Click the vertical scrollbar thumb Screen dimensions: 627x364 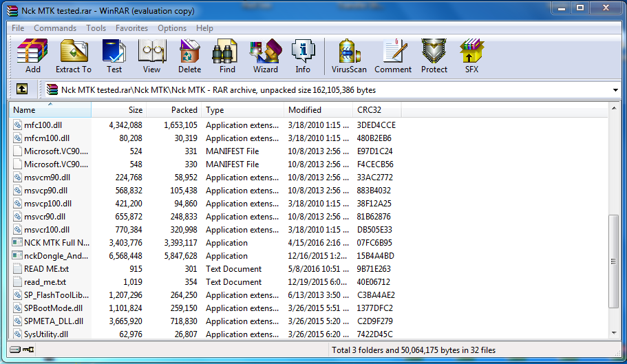(x=613, y=261)
